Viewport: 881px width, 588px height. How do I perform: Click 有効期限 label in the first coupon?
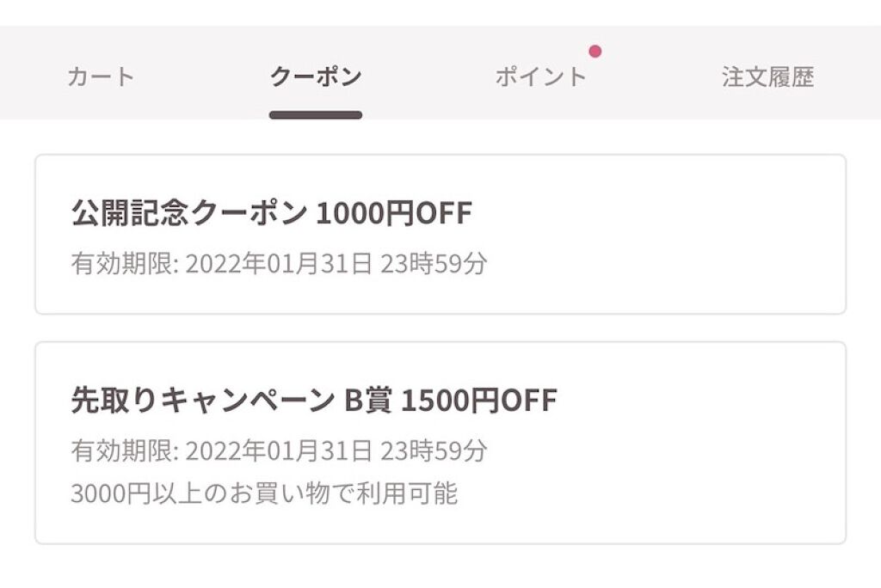(122, 263)
